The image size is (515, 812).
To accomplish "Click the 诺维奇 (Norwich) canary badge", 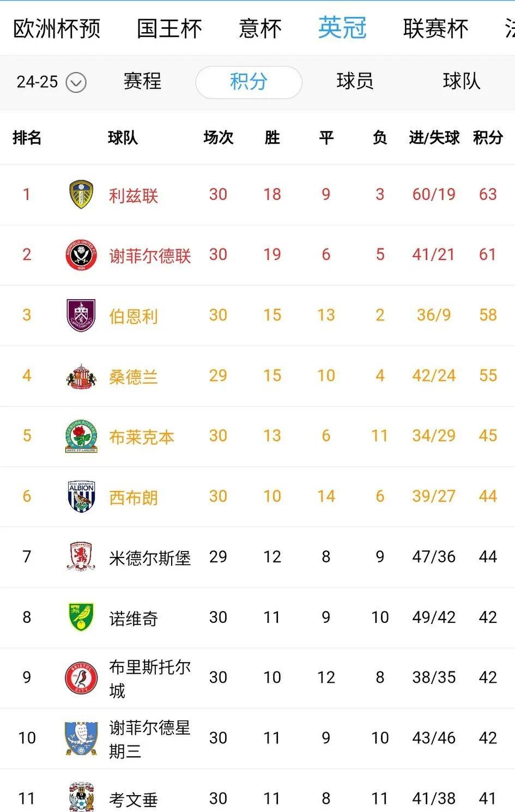I will [x=80, y=617].
